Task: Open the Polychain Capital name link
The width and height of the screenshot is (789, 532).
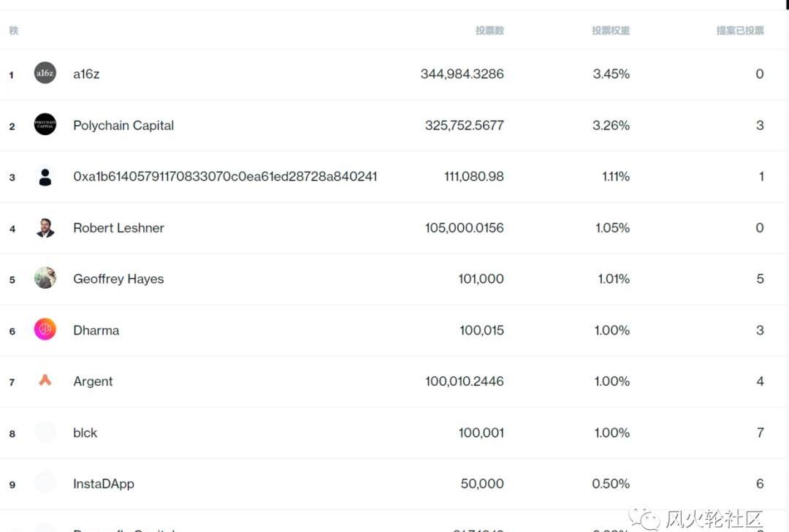Action: (123, 125)
